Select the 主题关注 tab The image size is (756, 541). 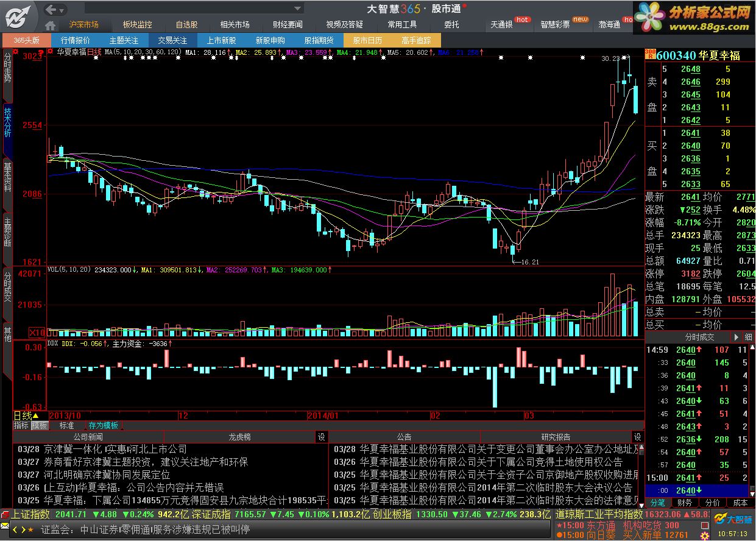click(x=124, y=40)
